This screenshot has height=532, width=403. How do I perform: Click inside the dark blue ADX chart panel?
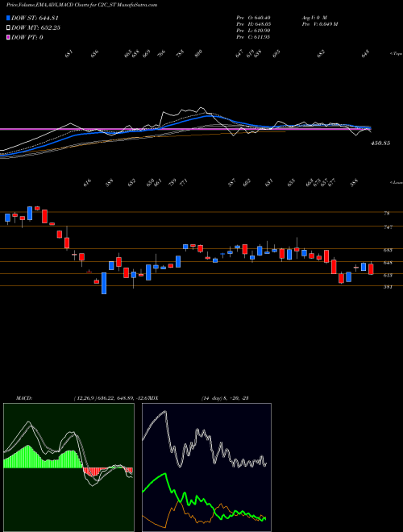[x=206, y=468]
